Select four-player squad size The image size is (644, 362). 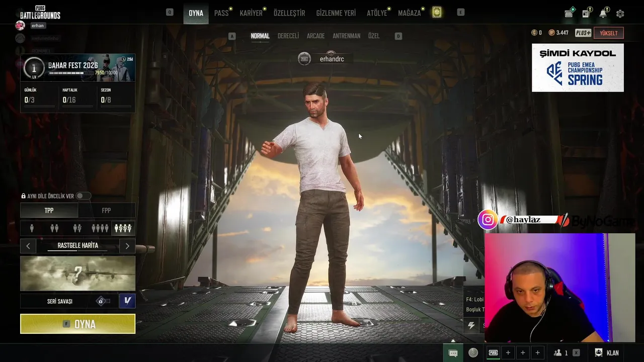click(x=100, y=228)
